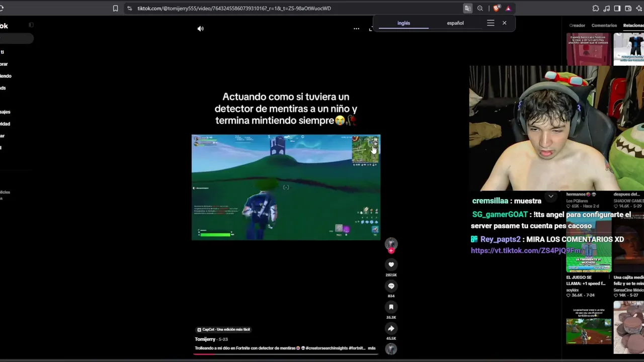The height and width of the screenshot is (362, 644).
Task: Click the Fortnite gameplay video area
Action: point(286,187)
